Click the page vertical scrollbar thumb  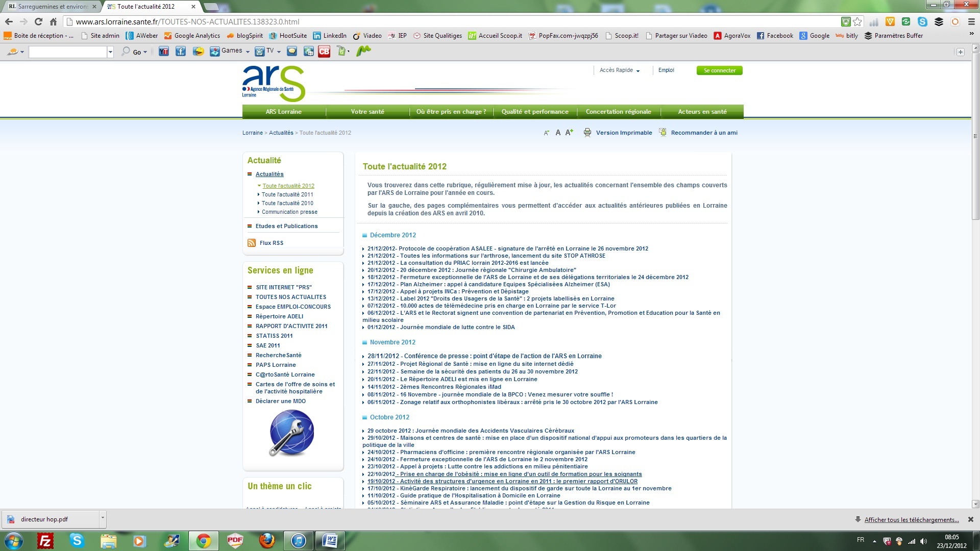[x=975, y=136]
